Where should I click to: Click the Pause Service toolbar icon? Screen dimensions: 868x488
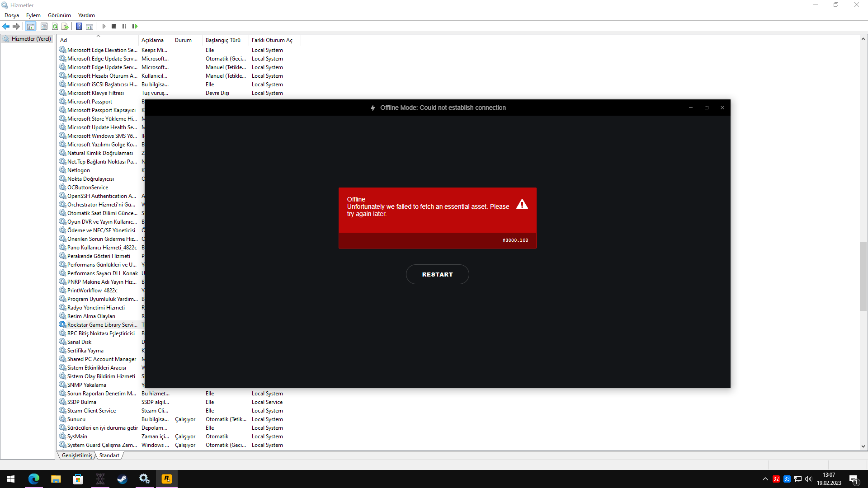pos(124,26)
